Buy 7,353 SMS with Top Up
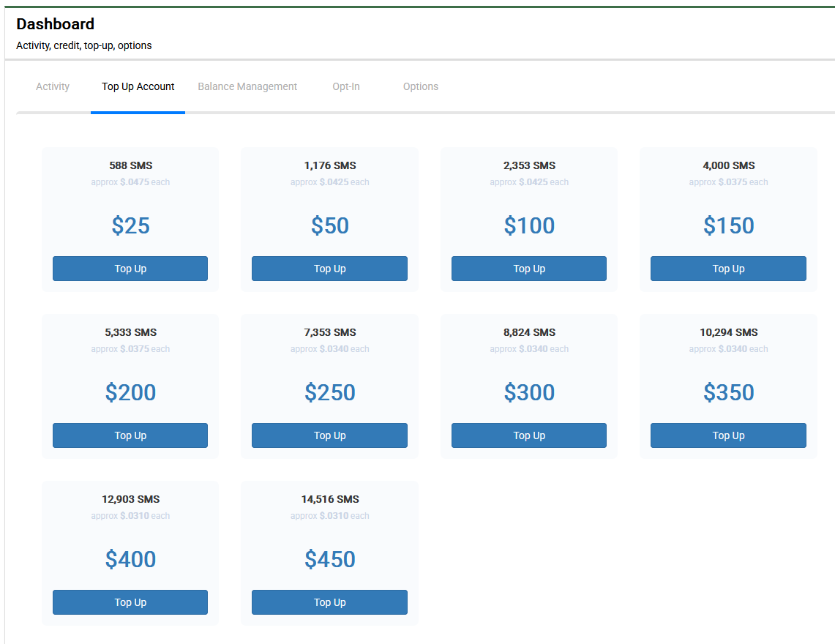Image resolution: width=835 pixels, height=644 pixels. tap(329, 435)
